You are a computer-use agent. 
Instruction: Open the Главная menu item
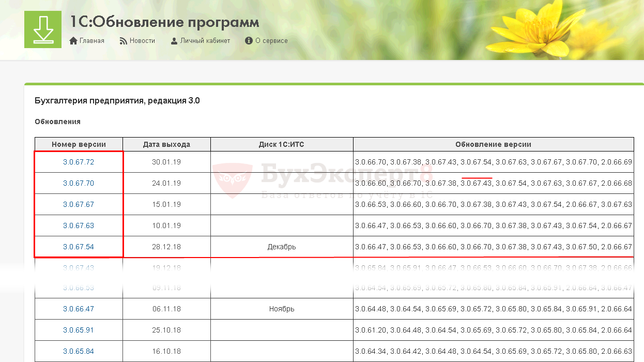(x=91, y=41)
